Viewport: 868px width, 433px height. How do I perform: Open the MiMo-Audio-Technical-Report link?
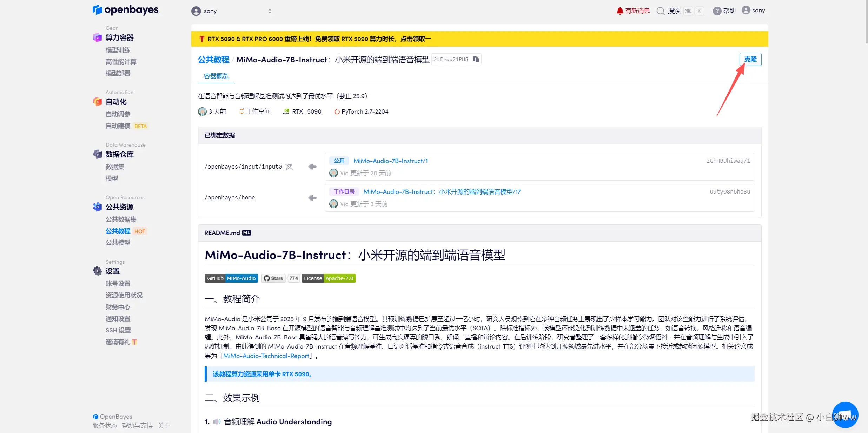tap(266, 356)
